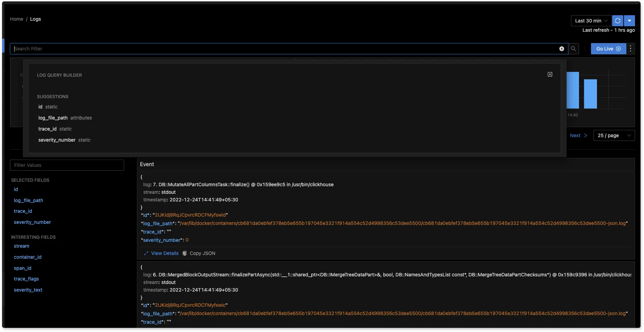Select the id static suggestion
The image size is (644, 332).
[48, 107]
